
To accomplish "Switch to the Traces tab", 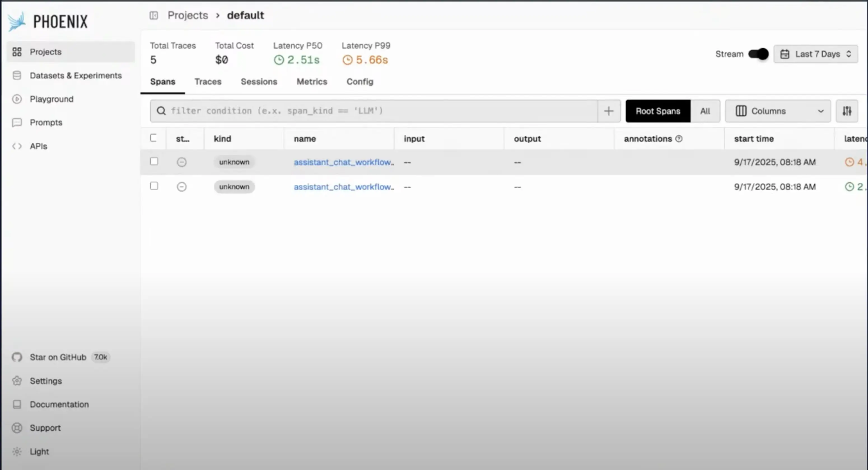I will (208, 82).
